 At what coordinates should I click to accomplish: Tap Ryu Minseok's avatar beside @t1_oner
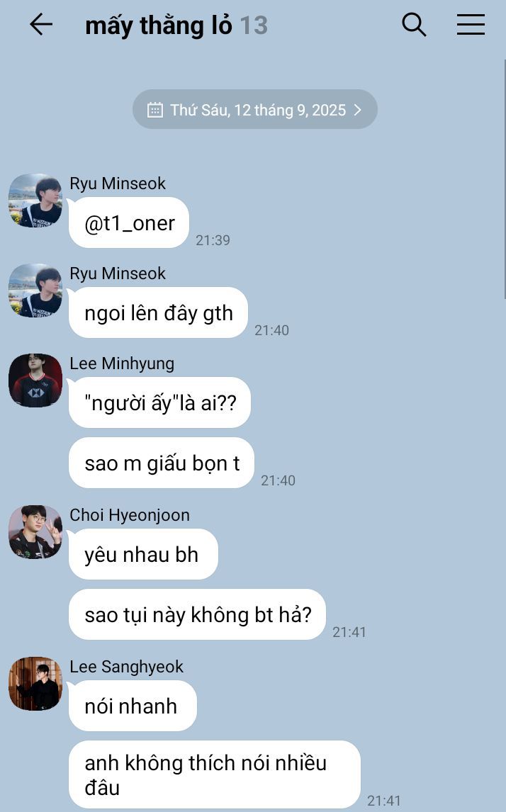35,201
